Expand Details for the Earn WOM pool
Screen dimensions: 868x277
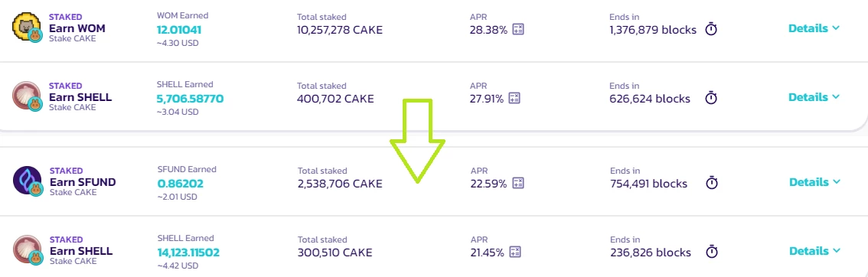814,28
